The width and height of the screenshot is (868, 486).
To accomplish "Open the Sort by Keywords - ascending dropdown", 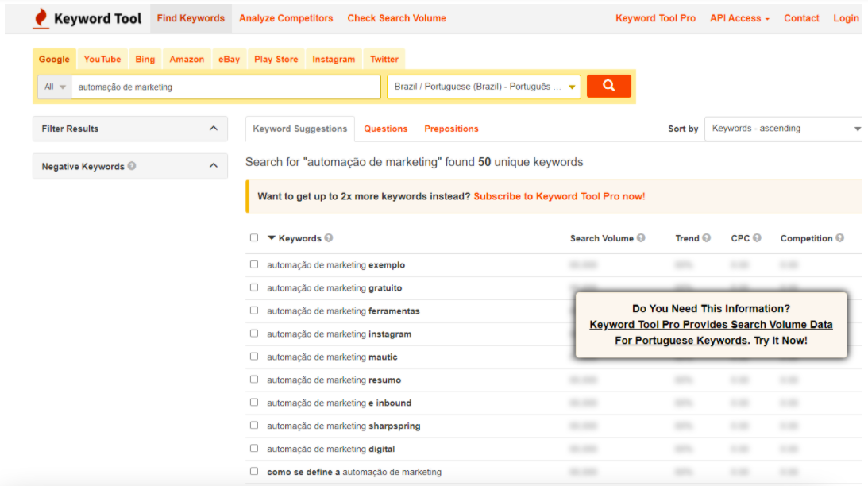I will click(784, 129).
